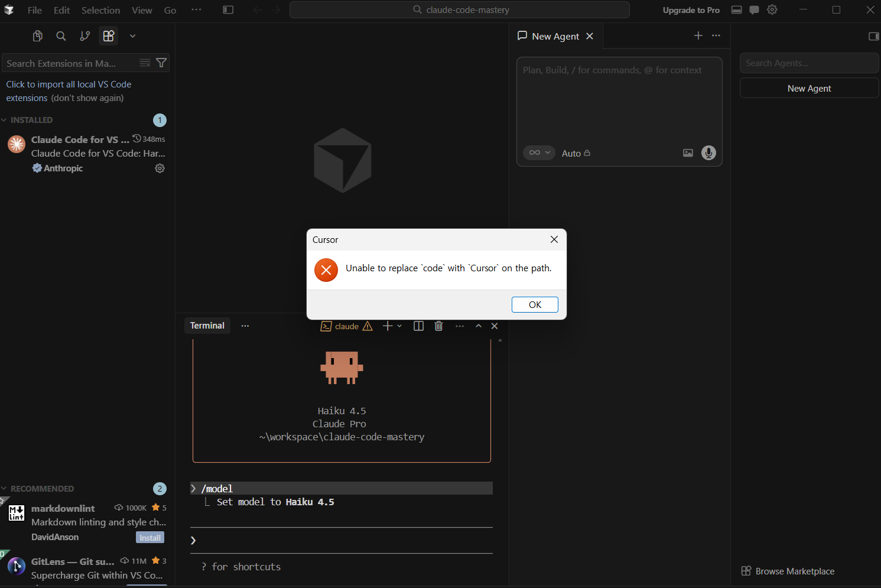Click the New Agent button in agents panel

coord(809,89)
